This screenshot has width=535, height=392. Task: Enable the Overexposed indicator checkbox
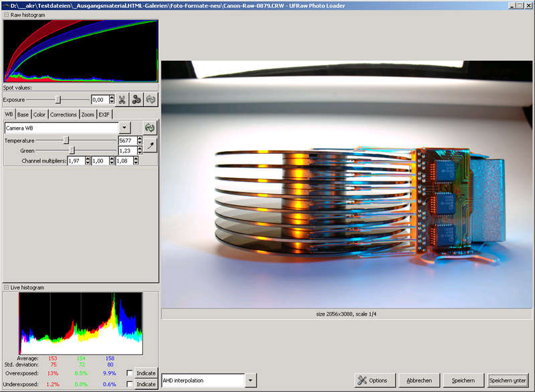[x=129, y=373]
